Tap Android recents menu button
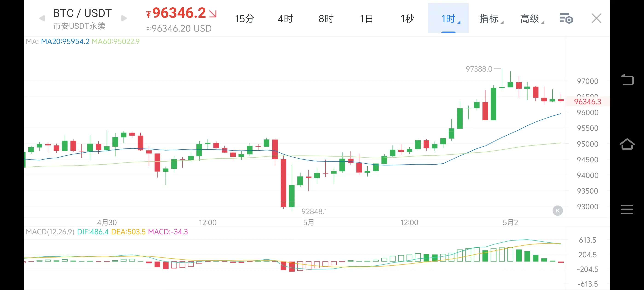 point(627,209)
